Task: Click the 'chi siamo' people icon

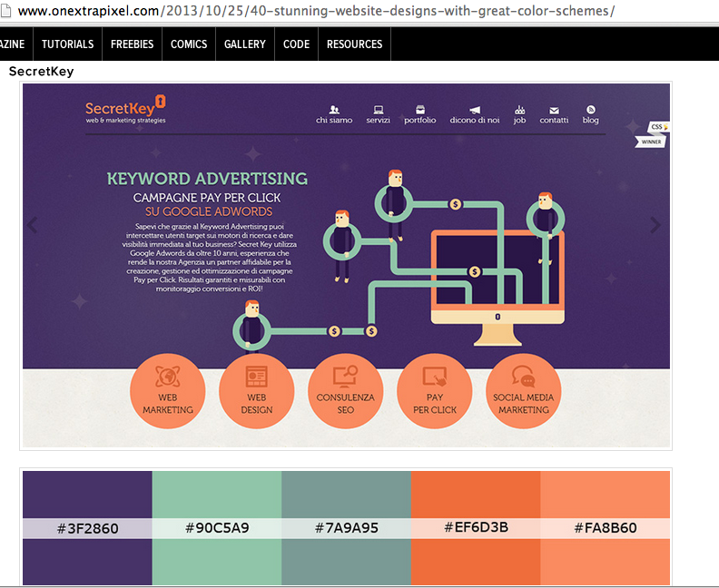Action: tap(334, 110)
